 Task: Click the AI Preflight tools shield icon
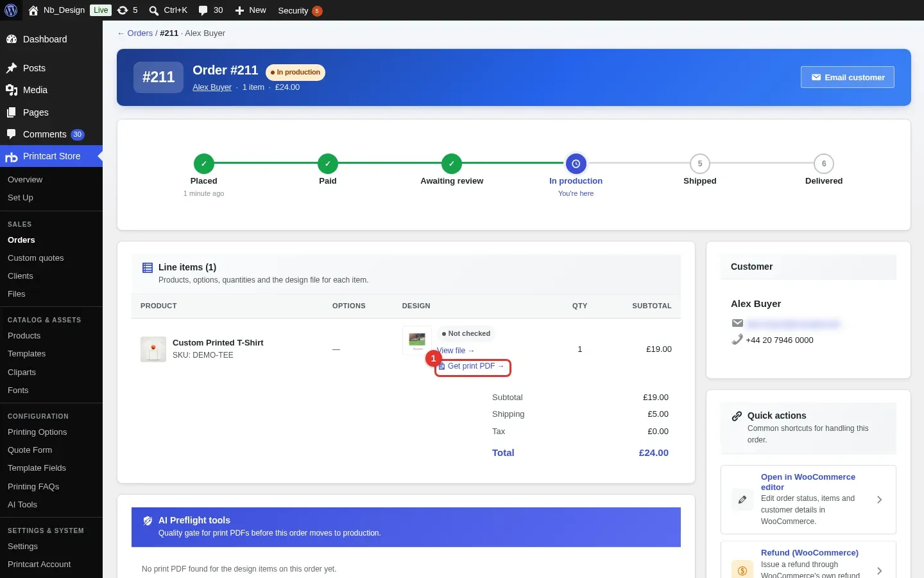pyautogui.click(x=148, y=521)
